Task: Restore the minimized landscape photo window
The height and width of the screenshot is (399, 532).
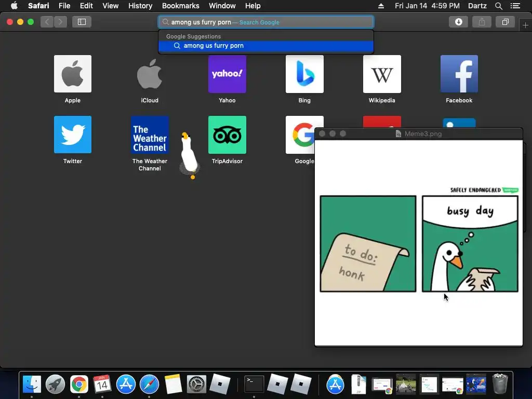Action: coord(406,384)
